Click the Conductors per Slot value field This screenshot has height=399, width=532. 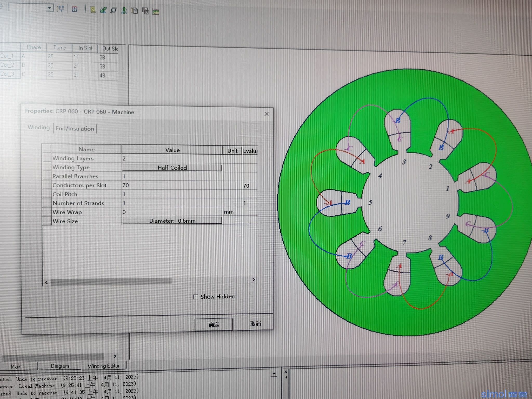pos(172,185)
